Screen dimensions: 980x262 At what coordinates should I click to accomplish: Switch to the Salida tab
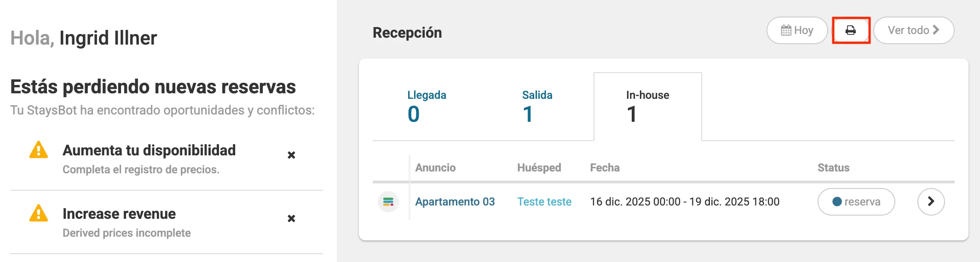click(537, 107)
